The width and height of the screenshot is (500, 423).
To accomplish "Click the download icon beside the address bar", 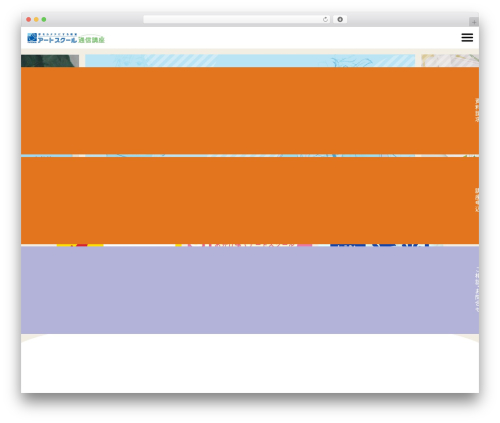I will [340, 20].
